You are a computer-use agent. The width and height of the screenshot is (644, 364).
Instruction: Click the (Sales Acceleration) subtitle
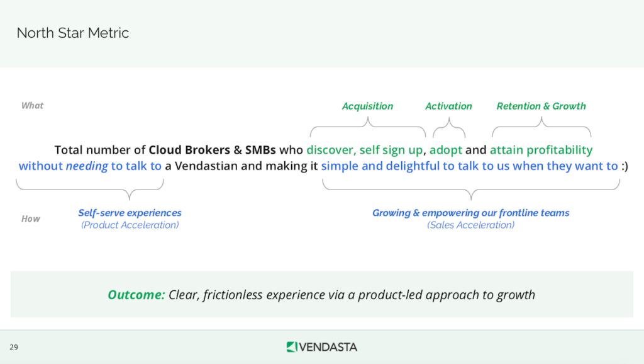[470, 225]
